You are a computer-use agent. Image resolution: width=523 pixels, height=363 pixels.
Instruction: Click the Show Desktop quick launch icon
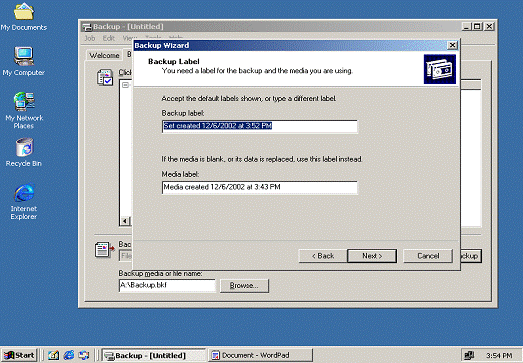[x=53, y=355]
